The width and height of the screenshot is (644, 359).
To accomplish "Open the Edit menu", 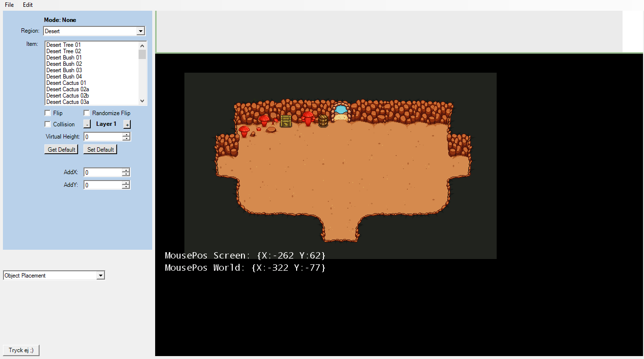I will (28, 5).
